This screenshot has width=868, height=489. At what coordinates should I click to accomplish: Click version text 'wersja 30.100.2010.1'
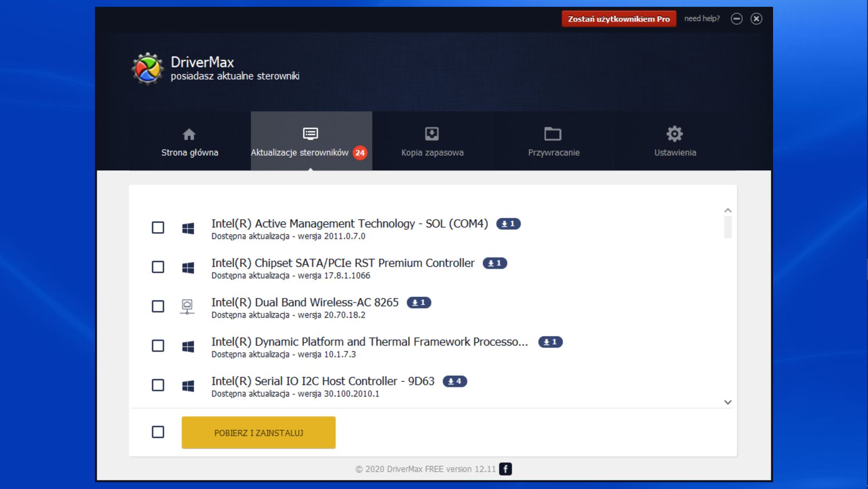339,394
